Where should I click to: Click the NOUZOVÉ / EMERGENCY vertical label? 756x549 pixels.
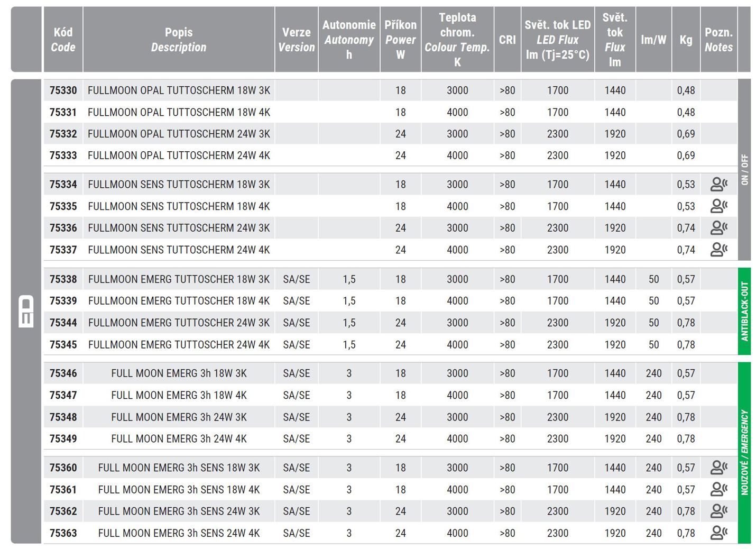click(x=744, y=453)
